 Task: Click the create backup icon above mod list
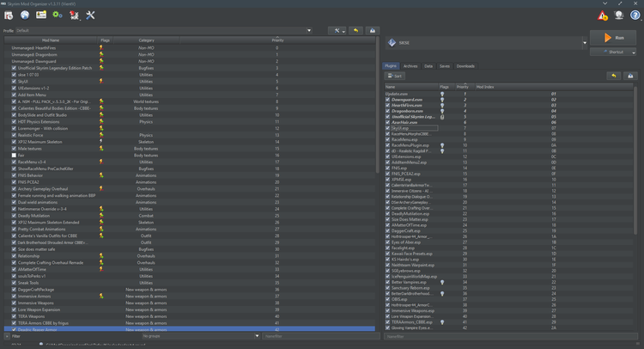[x=373, y=30]
